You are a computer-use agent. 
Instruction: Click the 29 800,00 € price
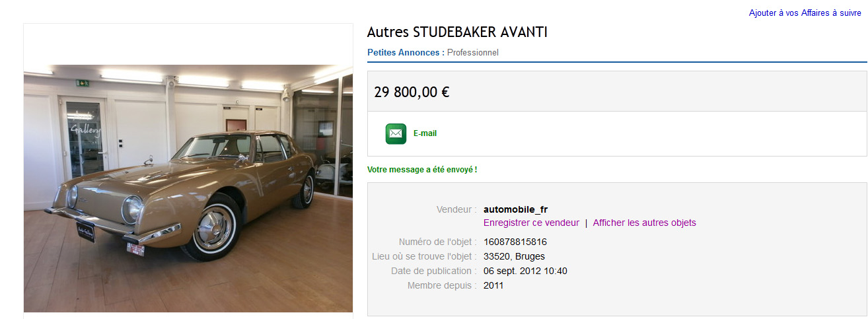[412, 92]
